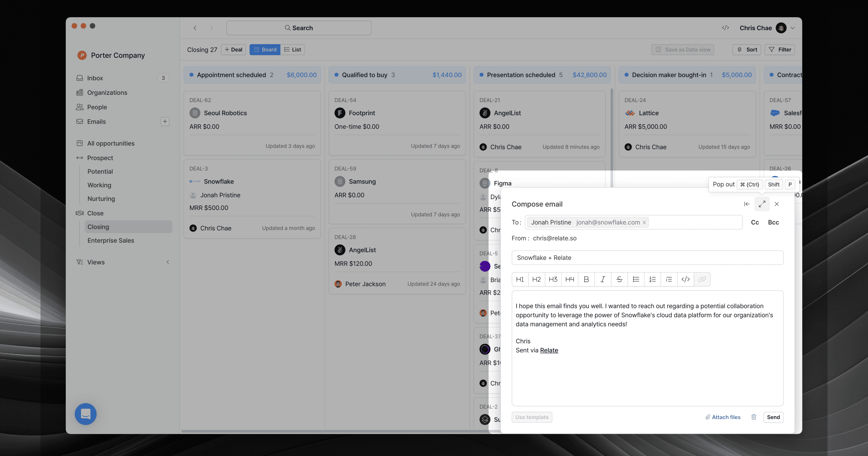The width and height of the screenshot is (868, 456).
Task: Insert numbered list in email
Action: coord(652,279)
